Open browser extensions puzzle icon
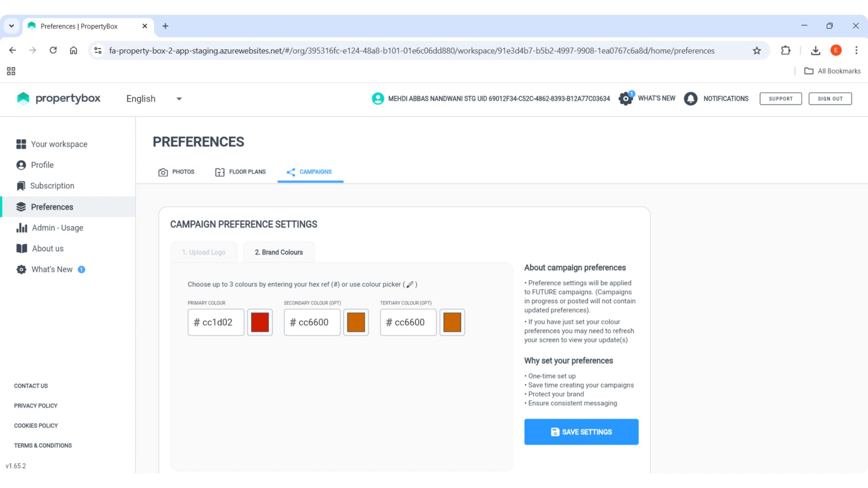The image size is (868, 488). 785,50
